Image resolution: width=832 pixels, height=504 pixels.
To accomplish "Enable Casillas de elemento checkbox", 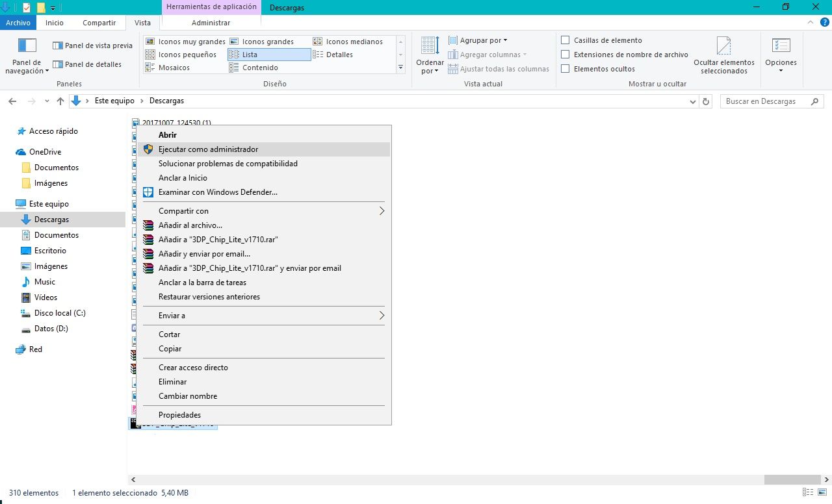I will click(x=565, y=40).
